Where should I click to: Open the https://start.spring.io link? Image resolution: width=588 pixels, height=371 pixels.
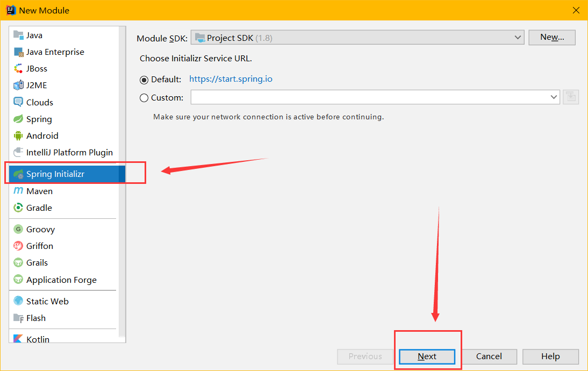click(x=231, y=79)
